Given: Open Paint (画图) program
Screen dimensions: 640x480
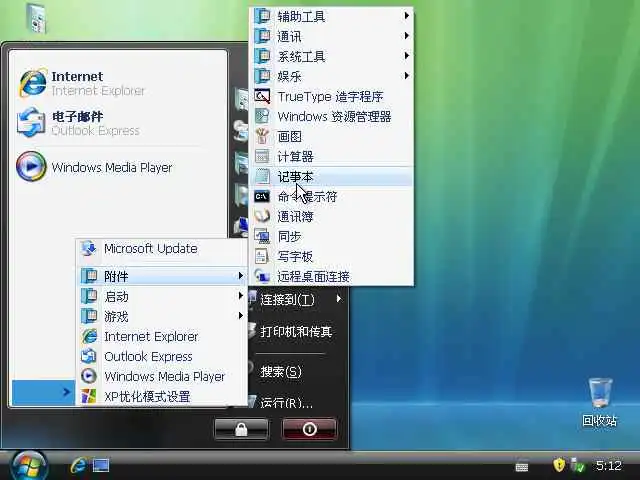Looking at the screenshot, I should point(331,137).
